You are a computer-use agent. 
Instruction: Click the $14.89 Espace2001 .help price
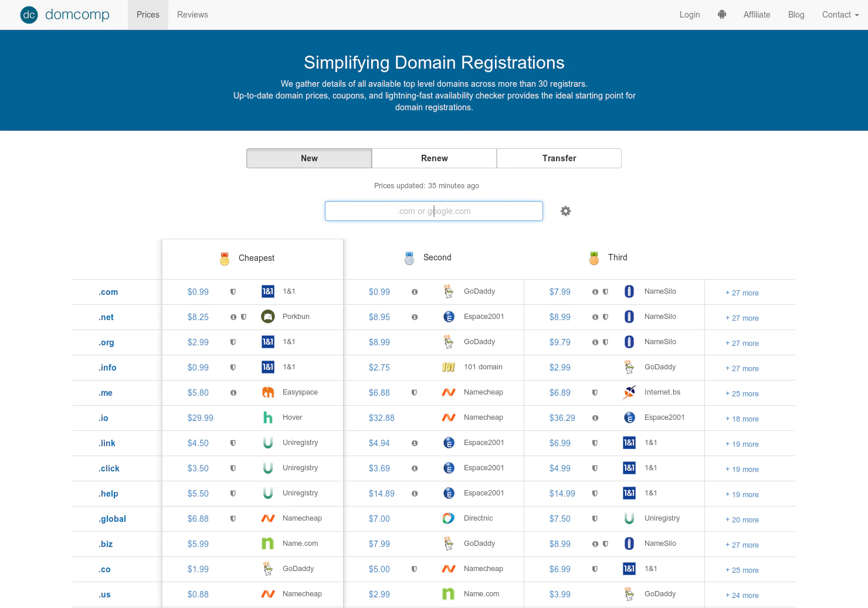point(382,494)
